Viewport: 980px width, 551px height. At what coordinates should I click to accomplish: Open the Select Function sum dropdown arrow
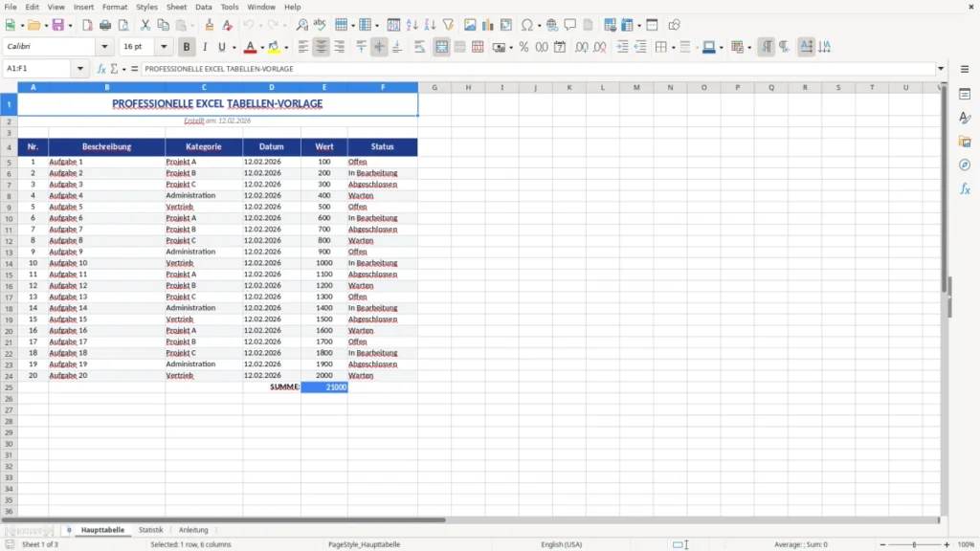[x=123, y=69]
